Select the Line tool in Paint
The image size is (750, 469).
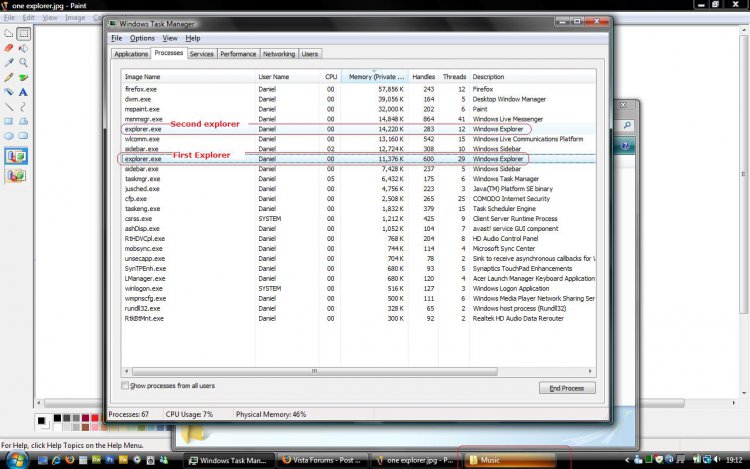[9, 107]
